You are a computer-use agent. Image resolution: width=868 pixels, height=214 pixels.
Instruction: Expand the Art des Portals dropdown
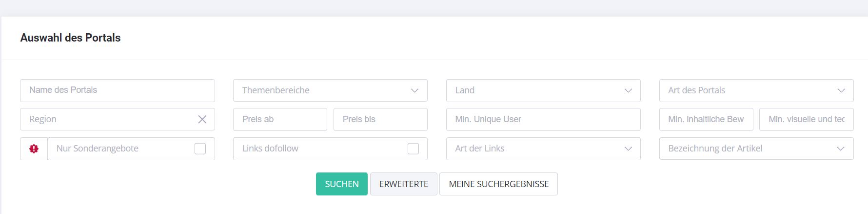tap(756, 90)
